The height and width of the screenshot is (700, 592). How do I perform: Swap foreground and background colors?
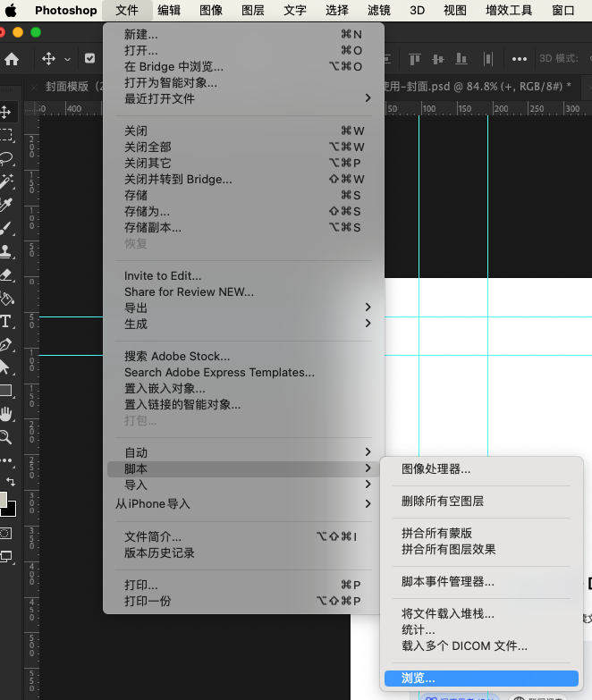point(11,481)
